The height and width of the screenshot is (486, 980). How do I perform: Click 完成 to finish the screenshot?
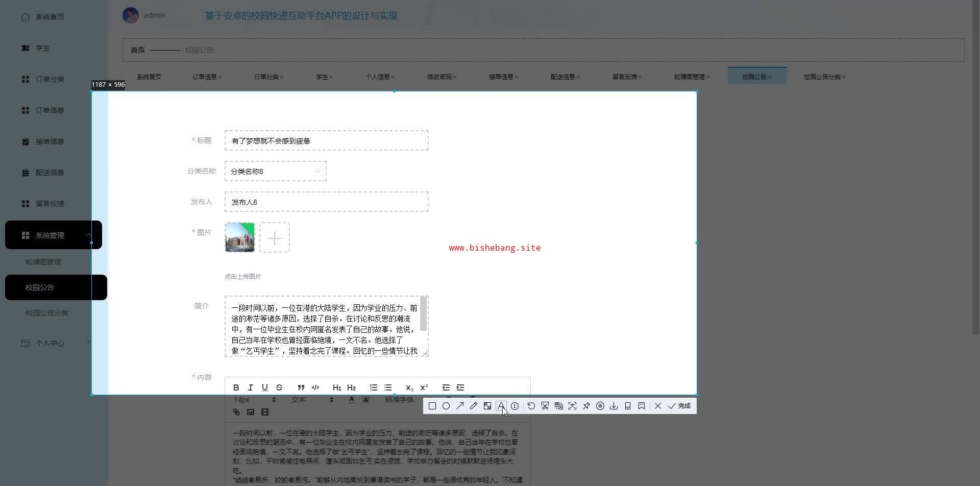click(x=679, y=406)
